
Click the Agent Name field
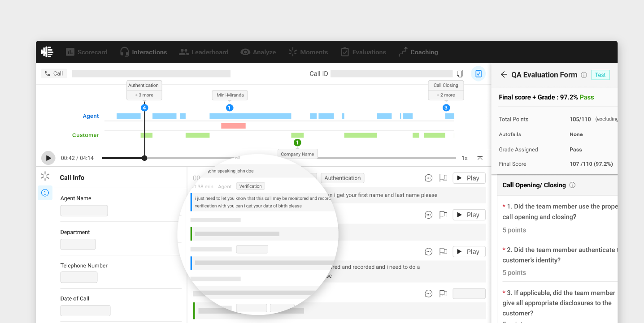84,211
